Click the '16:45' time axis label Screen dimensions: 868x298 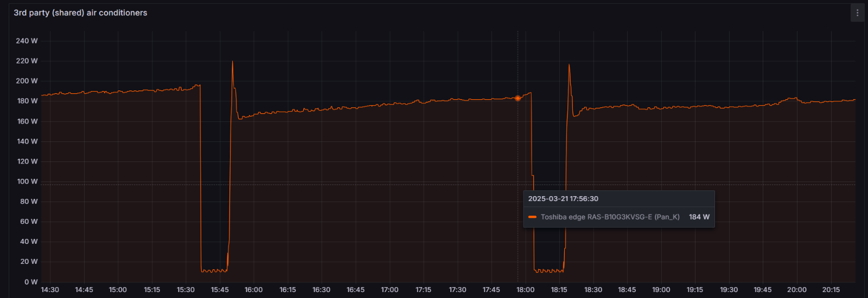coord(355,290)
